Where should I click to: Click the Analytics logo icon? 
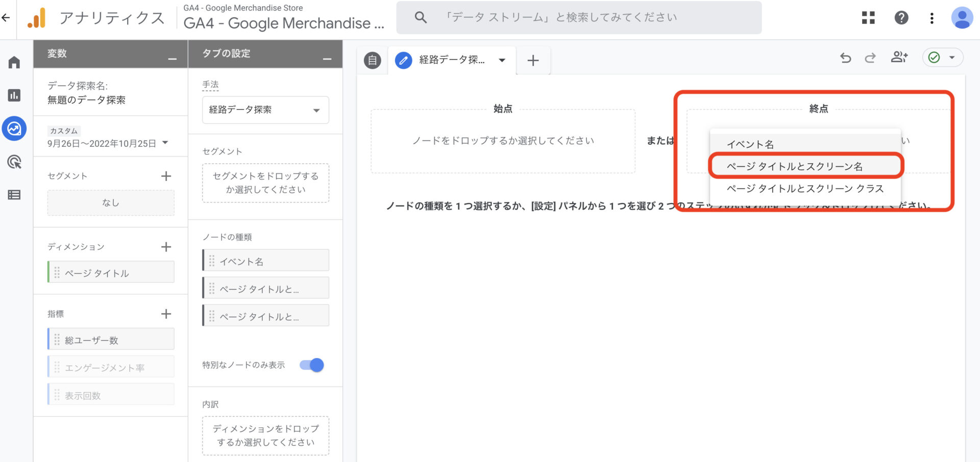[x=37, y=18]
